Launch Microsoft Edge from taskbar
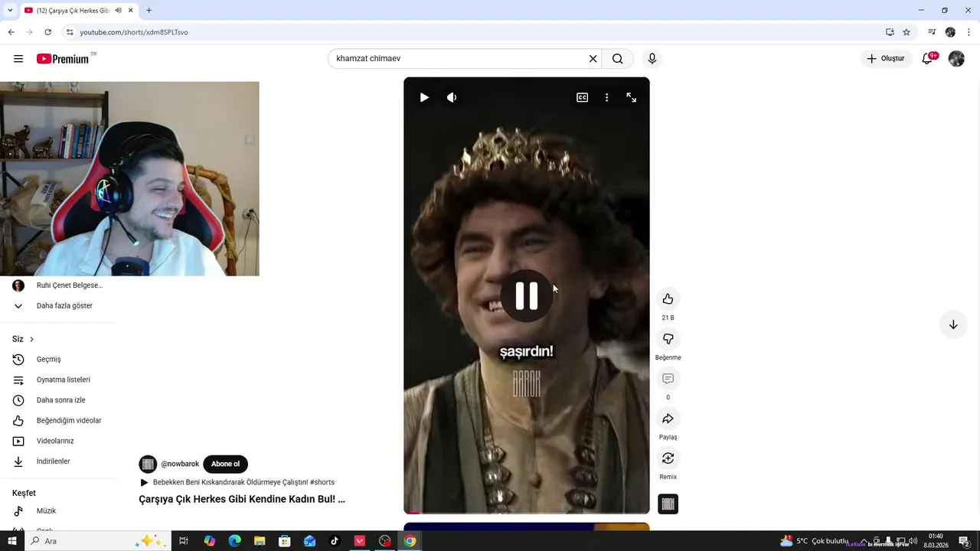The height and width of the screenshot is (551, 980). coord(234,541)
